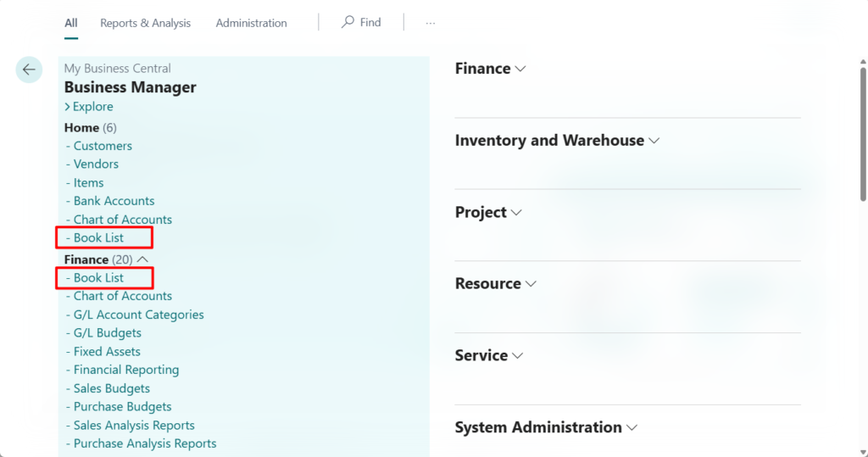Expand the Project group chevron
The image size is (868, 457).
point(516,213)
